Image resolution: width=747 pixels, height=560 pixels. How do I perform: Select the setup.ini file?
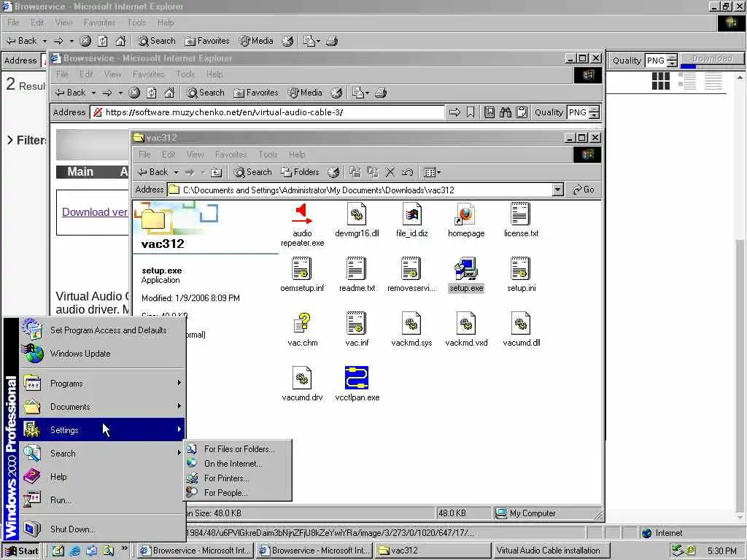click(x=520, y=269)
